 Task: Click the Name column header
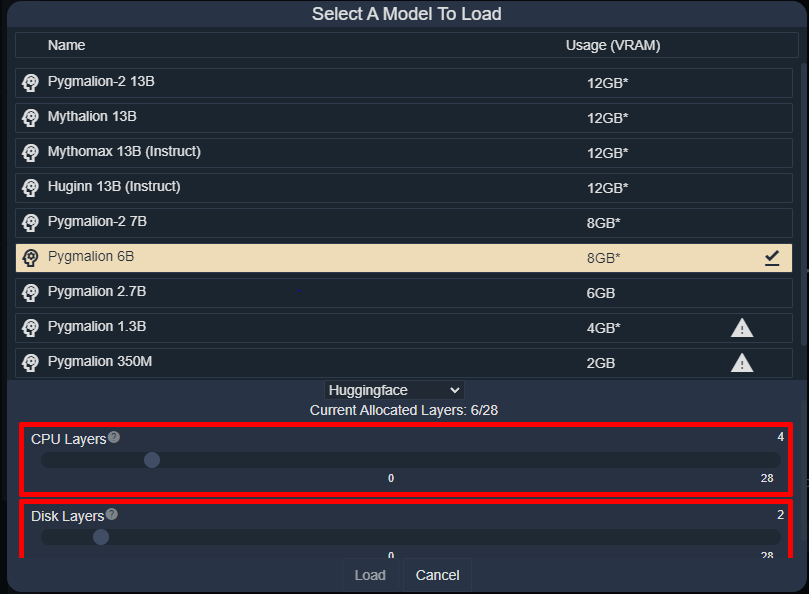point(67,45)
